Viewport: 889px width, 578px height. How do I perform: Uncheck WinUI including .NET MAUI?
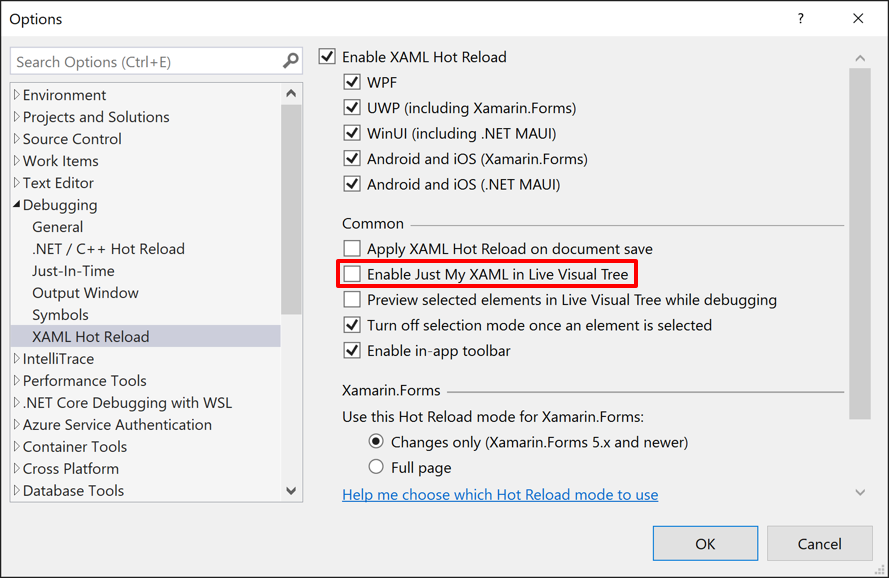coord(354,133)
